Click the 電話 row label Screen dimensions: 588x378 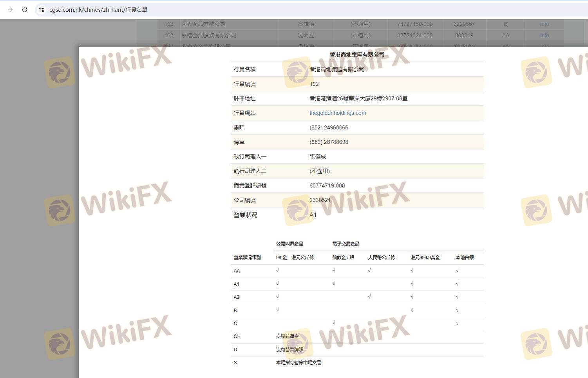239,127
